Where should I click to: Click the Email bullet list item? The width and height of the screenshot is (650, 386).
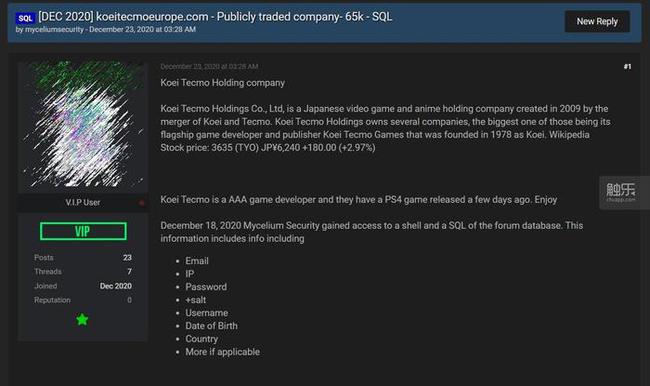pyautogui.click(x=197, y=261)
